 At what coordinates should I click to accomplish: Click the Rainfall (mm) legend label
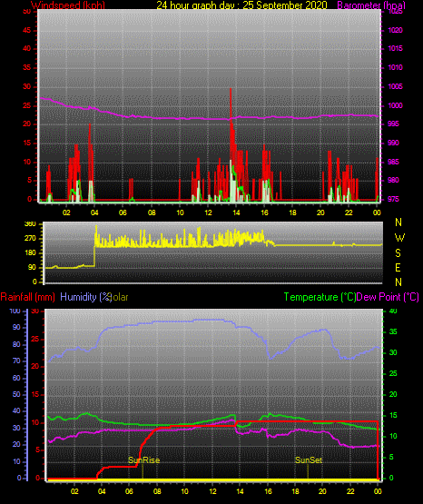pyautogui.click(x=27, y=297)
